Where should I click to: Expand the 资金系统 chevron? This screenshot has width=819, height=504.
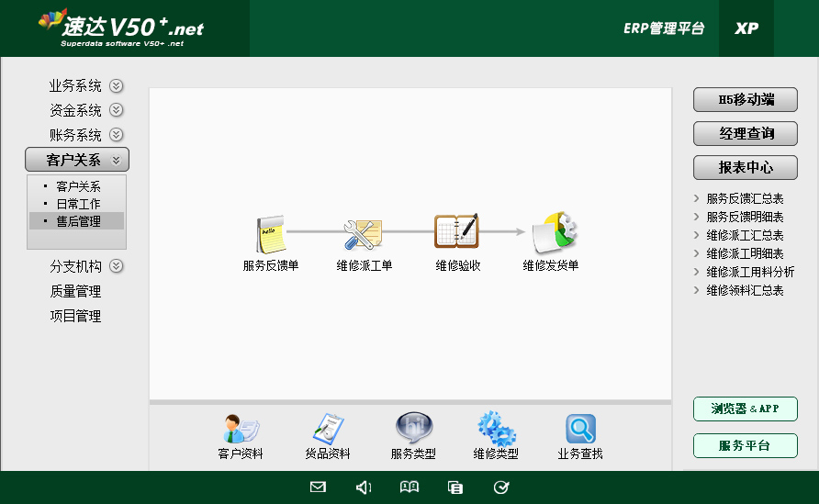click(x=116, y=110)
